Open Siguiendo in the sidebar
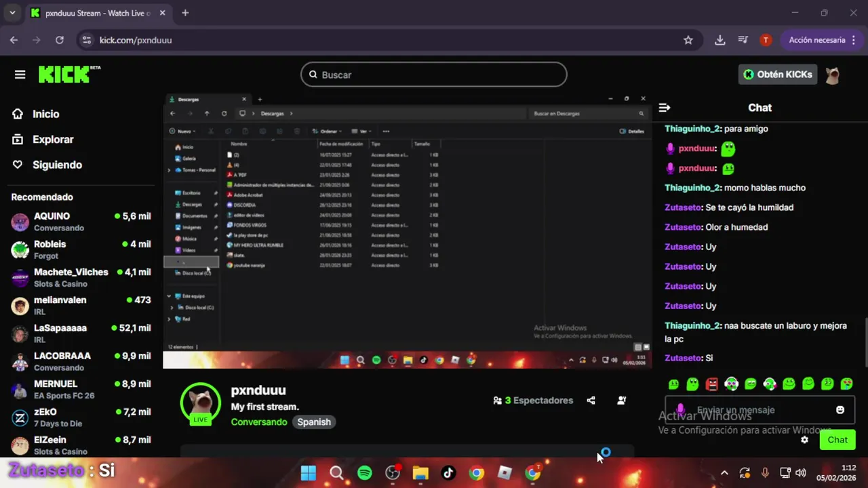 tap(47, 165)
